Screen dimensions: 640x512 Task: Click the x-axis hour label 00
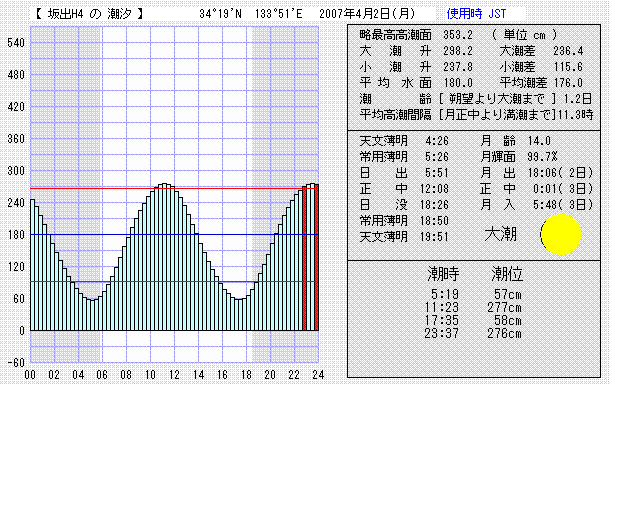[x=30, y=375]
